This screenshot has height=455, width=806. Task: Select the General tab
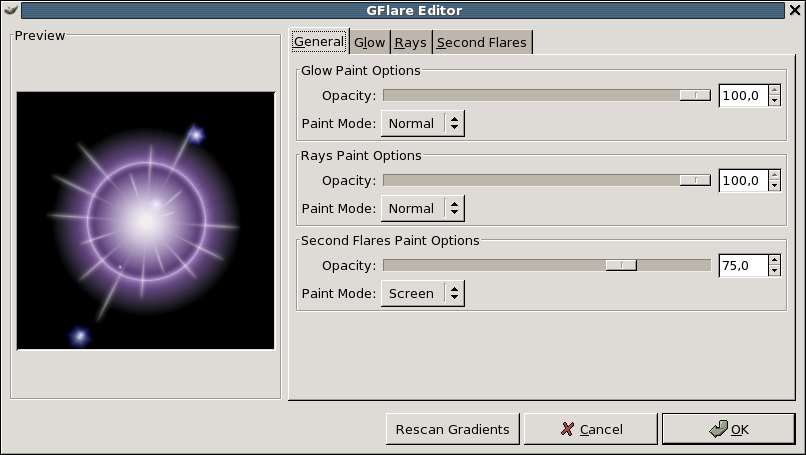[318, 42]
